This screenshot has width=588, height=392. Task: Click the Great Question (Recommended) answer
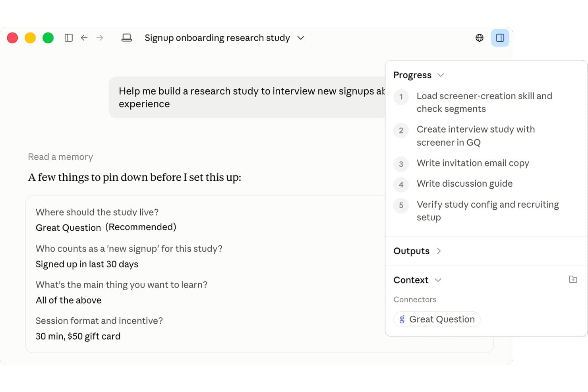click(106, 227)
